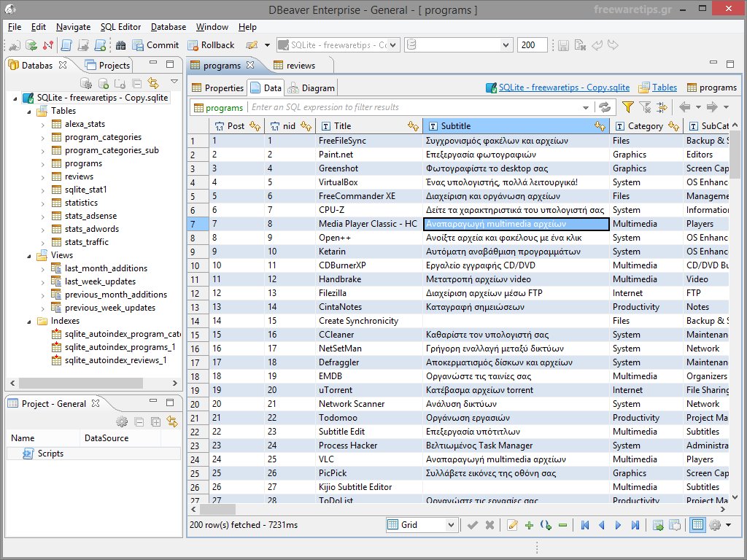Click the duplicate row icon
The height and width of the screenshot is (560, 747).
pyautogui.click(x=546, y=525)
